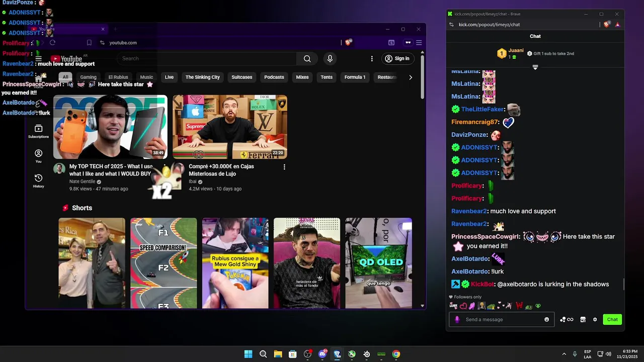Click the YouTube Sign in button

pos(397,59)
